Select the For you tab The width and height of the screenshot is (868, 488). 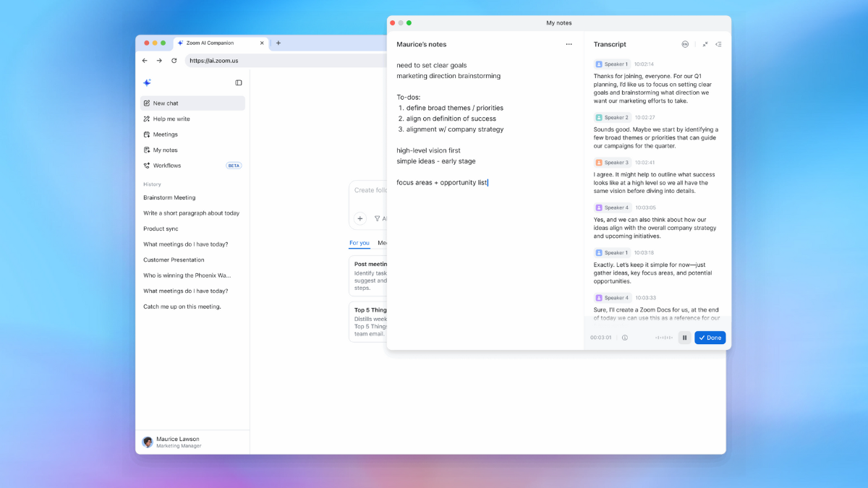(x=359, y=243)
